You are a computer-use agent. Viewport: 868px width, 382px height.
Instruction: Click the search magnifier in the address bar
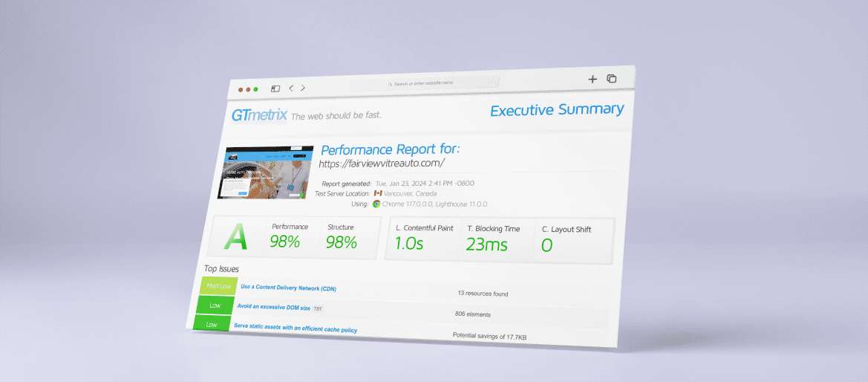pos(391,84)
